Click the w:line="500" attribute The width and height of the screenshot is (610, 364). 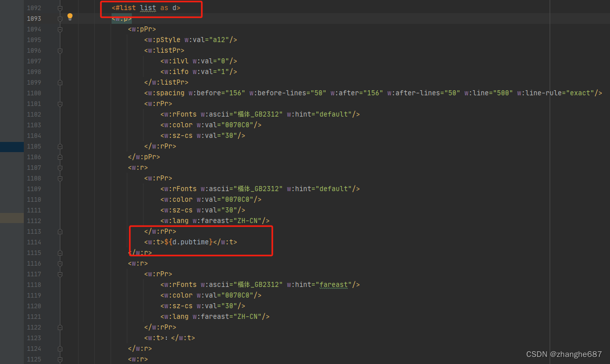pyautogui.click(x=487, y=93)
